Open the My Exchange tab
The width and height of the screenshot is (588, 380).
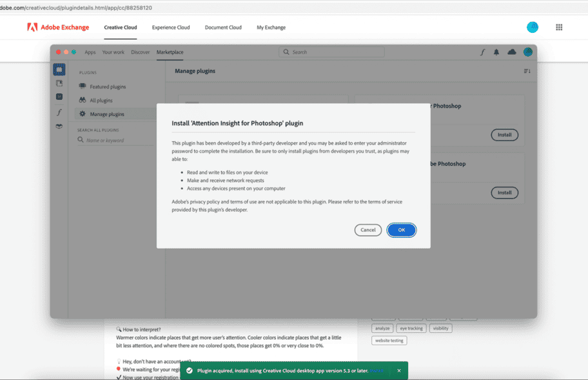(271, 27)
